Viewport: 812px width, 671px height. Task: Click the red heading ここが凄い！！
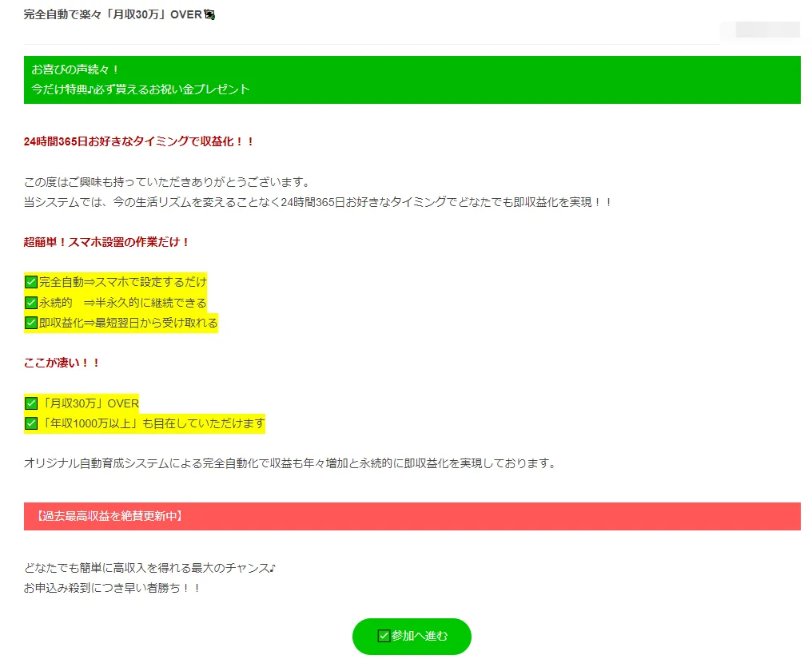[62, 363]
